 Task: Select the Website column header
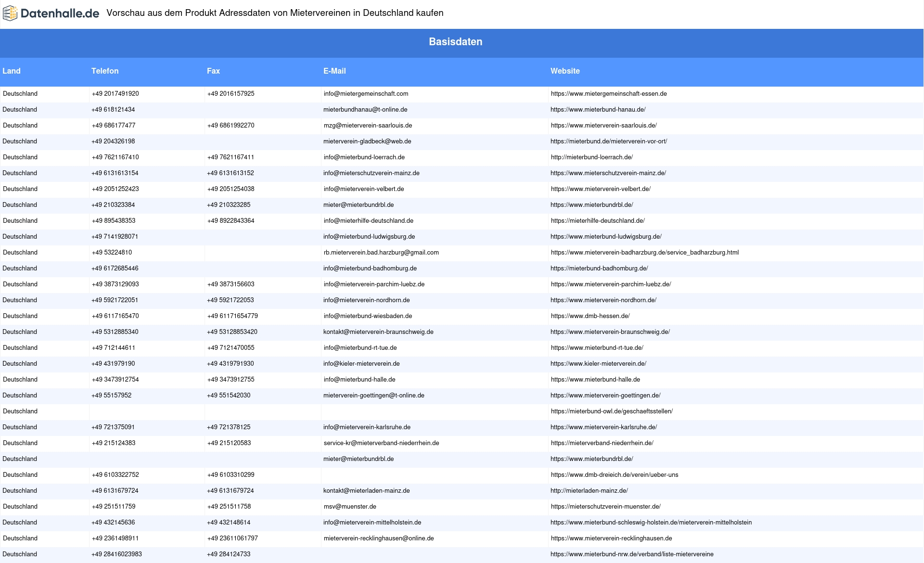point(565,71)
